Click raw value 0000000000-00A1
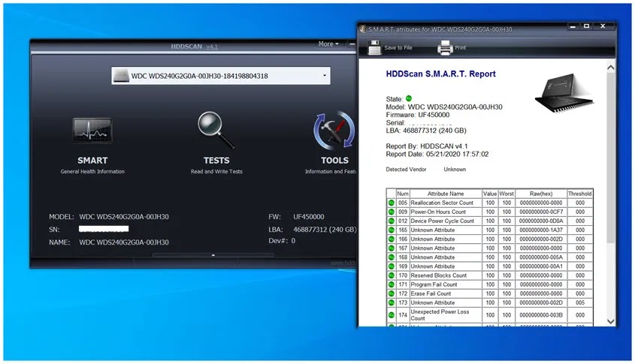This screenshot has height=364, width=635. (541, 266)
